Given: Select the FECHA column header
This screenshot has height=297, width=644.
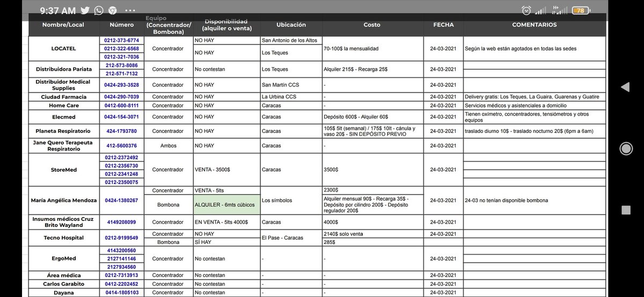Looking at the screenshot, I should point(443,25).
